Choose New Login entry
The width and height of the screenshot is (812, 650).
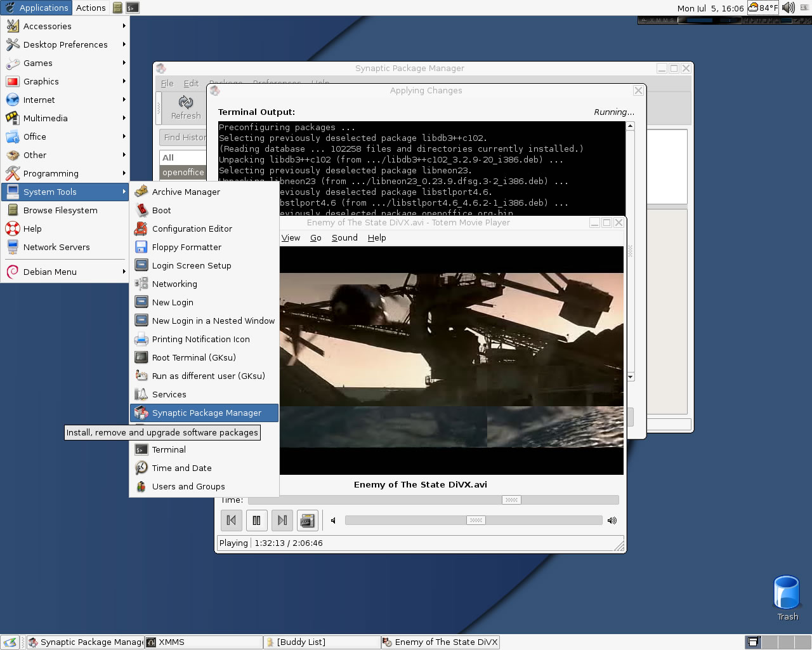point(204,302)
